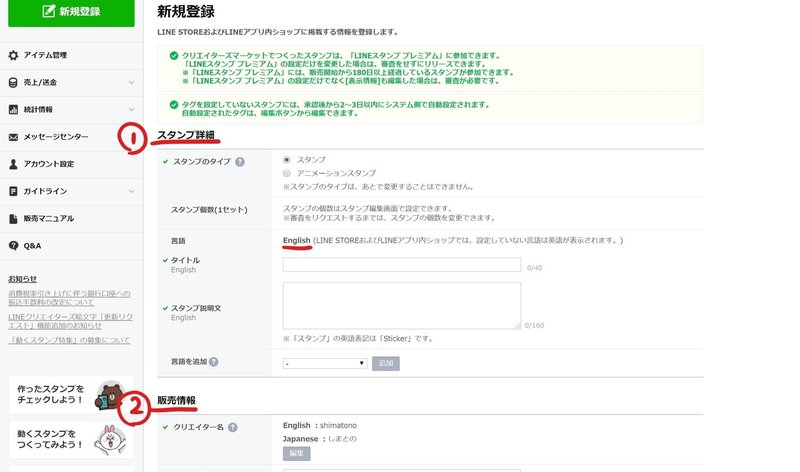The width and height of the screenshot is (800, 472).
Task: Click the underlined English language label
Action: (296, 240)
